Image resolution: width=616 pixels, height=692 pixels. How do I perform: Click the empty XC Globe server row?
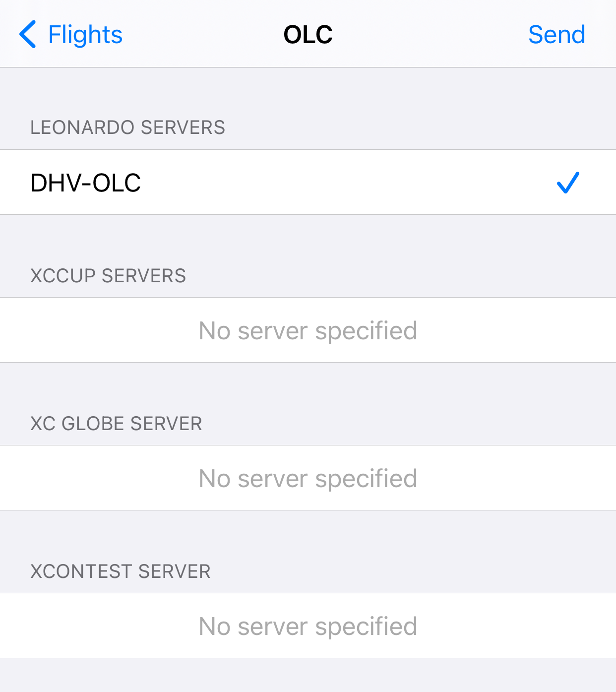pos(308,478)
